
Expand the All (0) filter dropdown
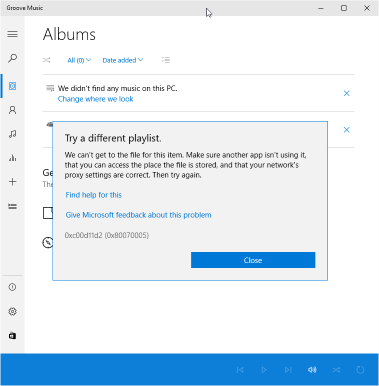point(79,60)
